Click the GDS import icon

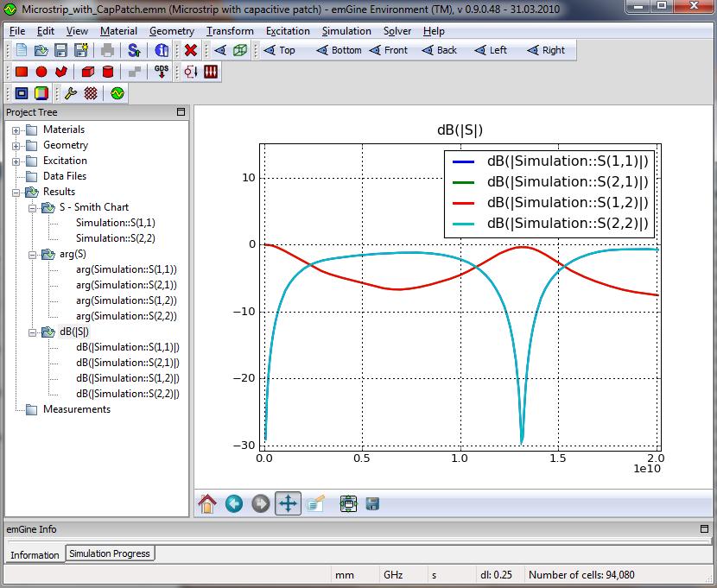point(161,73)
